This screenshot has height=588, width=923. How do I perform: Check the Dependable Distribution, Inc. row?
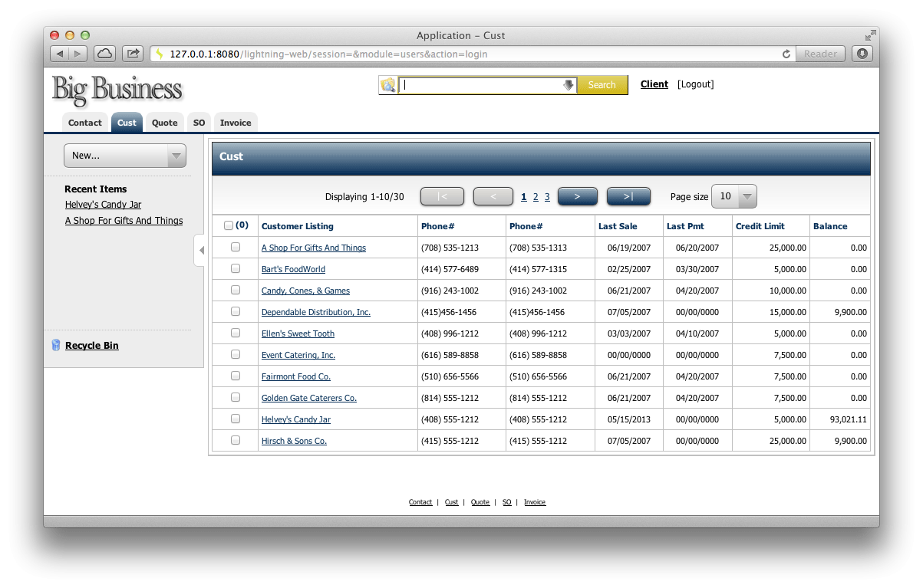[x=236, y=311]
